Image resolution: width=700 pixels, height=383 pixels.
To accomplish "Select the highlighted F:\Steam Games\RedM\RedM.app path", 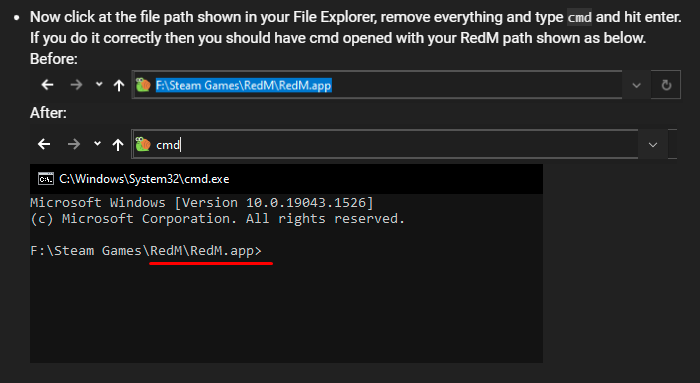I will coord(243,85).
